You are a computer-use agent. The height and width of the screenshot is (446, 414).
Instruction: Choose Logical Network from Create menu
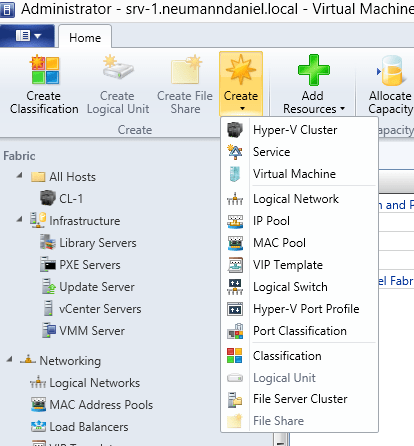pos(299,199)
